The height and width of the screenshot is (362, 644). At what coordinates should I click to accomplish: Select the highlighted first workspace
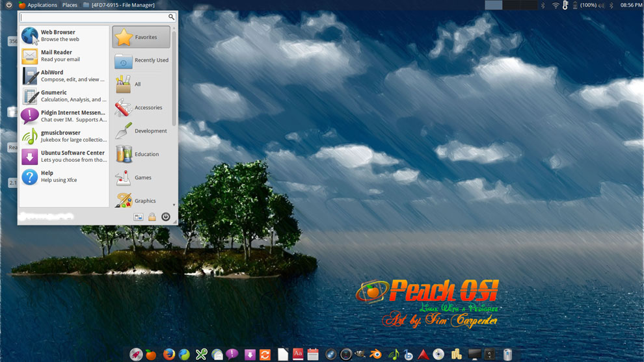click(493, 5)
